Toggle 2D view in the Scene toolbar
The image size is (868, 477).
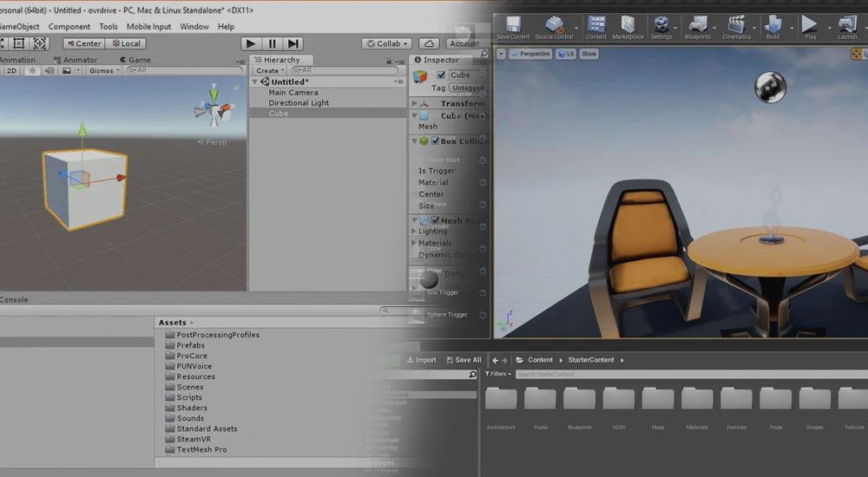11,70
